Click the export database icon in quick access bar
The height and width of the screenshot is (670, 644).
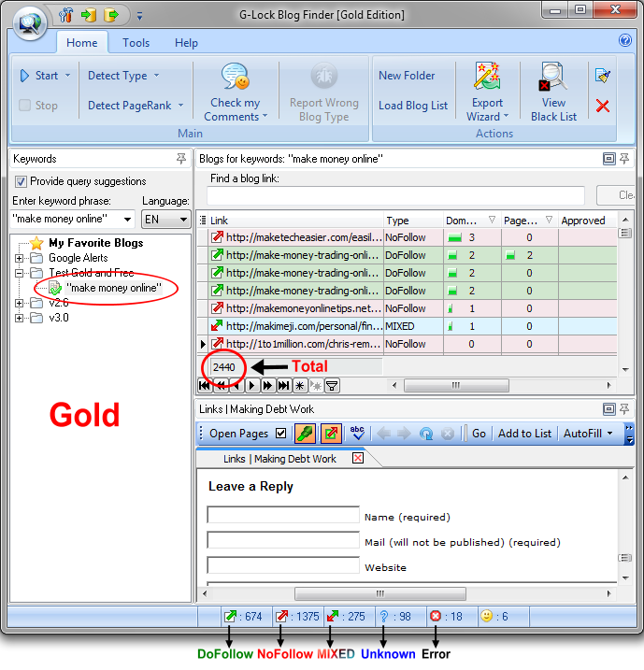coord(110,15)
